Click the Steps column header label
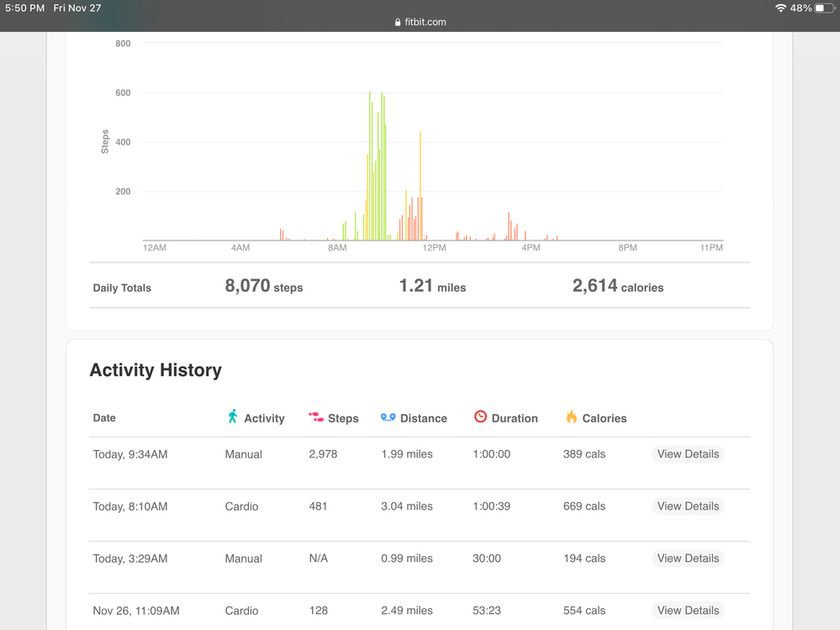840x630 pixels. pos(343,418)
